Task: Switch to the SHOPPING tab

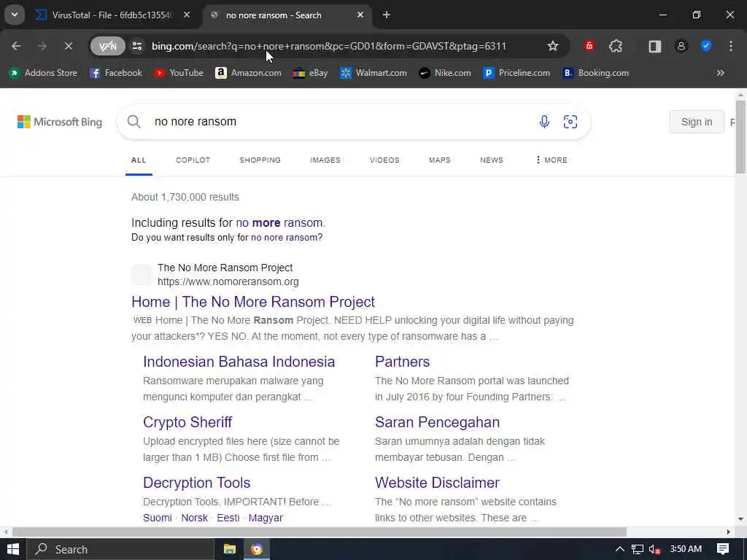Action: tap(260, 160)
